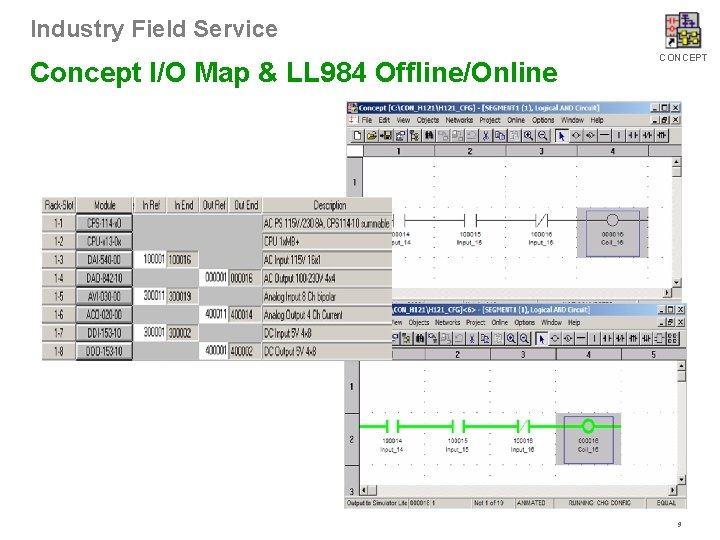Click Copy icon in upper Concept toolbar
Viewport: 720px width, 540px height.
click(x=500, y=135)
